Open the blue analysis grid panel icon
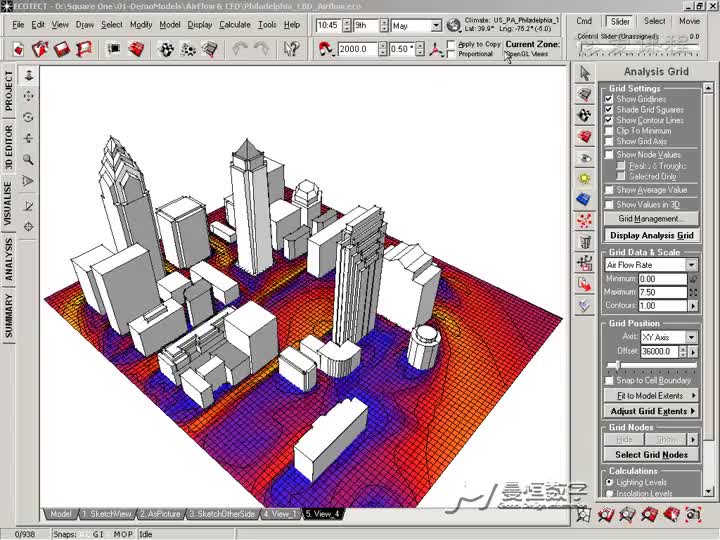 [584, 200]
